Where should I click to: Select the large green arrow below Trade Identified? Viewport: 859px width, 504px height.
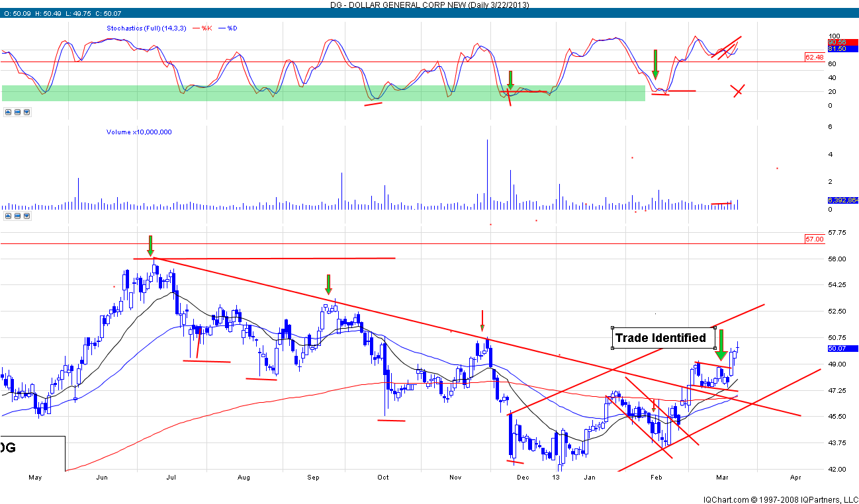(721, 345)
